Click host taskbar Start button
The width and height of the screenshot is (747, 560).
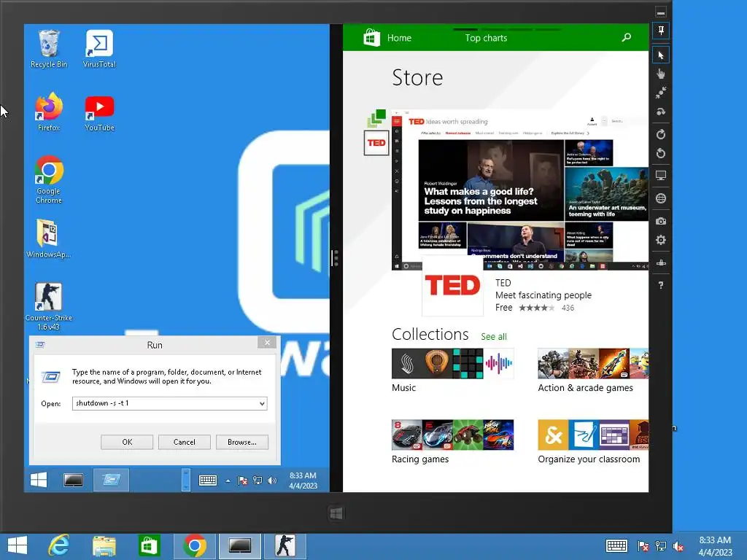18,546
